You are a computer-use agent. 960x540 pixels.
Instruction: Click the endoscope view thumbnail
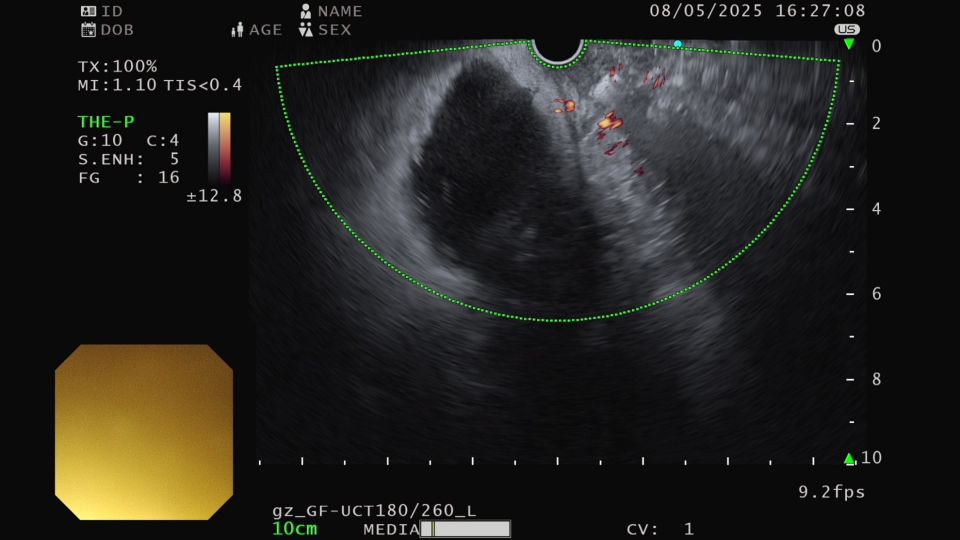pyautogui.click(x=144, y=432)
